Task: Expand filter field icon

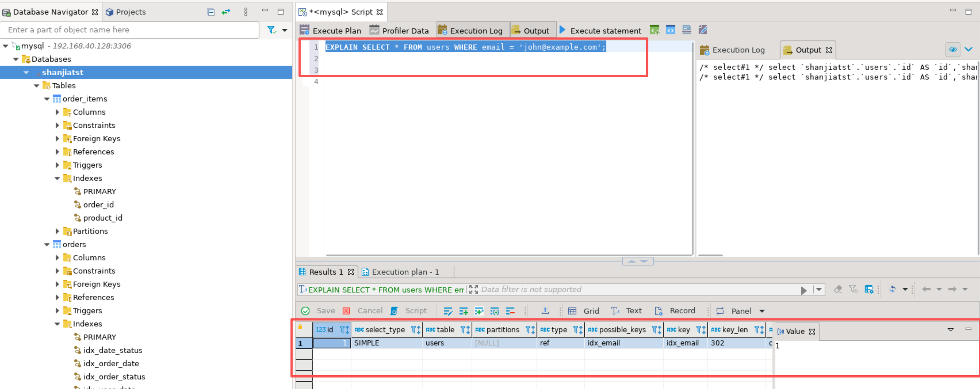Action: coord(474,289)
